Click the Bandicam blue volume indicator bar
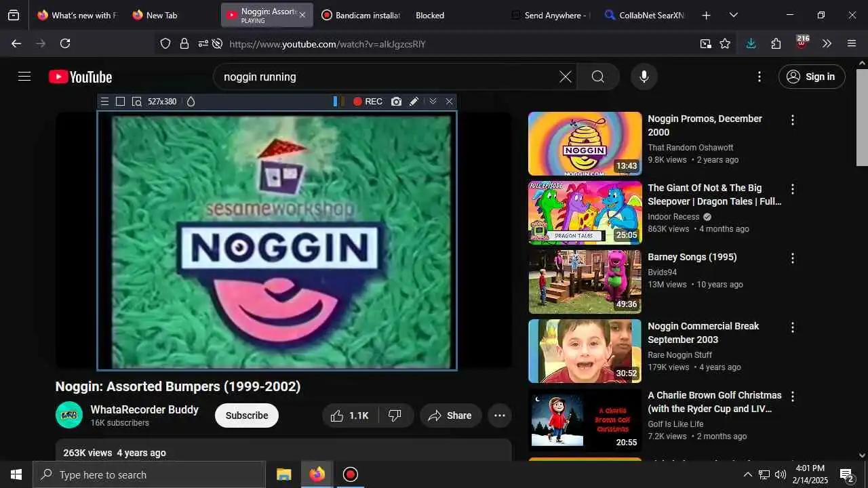 (335, 102)
